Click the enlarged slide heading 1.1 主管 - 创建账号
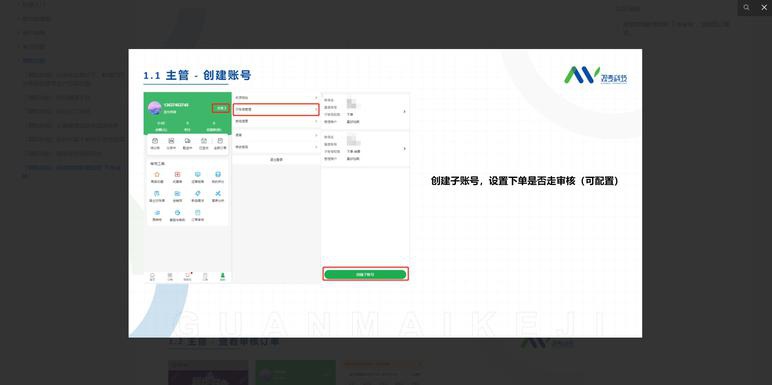 click(x=197, y=75)
